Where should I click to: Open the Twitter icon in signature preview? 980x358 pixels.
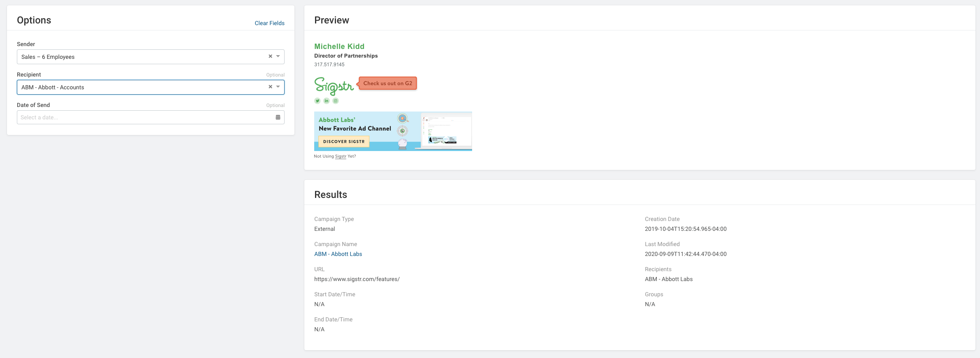coord(317,101)
